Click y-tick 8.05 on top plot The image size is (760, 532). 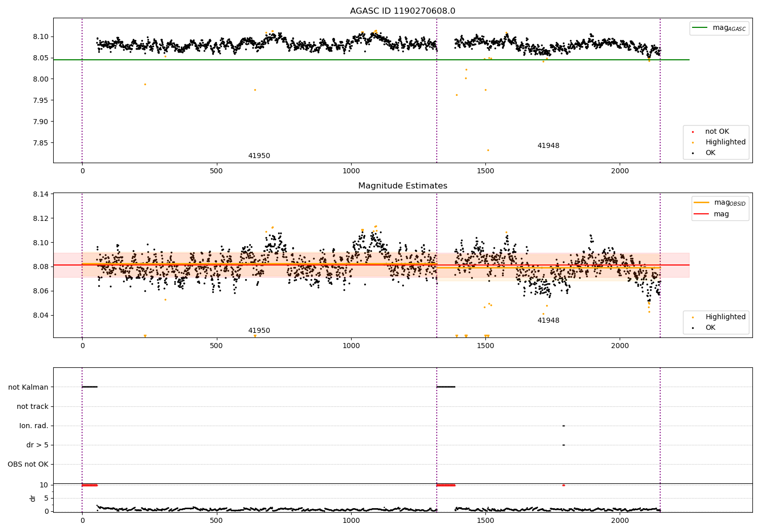click(41, 58)
